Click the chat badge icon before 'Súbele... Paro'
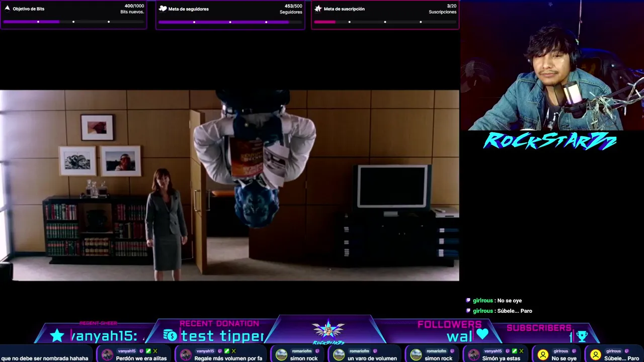This screenshot has width=644, height=362. [468, 311]
